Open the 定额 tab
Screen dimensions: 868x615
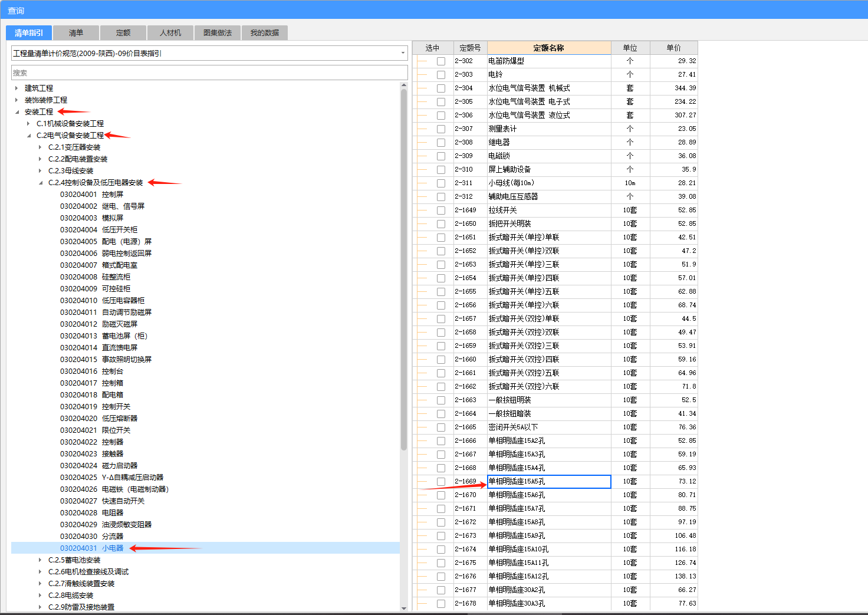[x=123, y=33]
